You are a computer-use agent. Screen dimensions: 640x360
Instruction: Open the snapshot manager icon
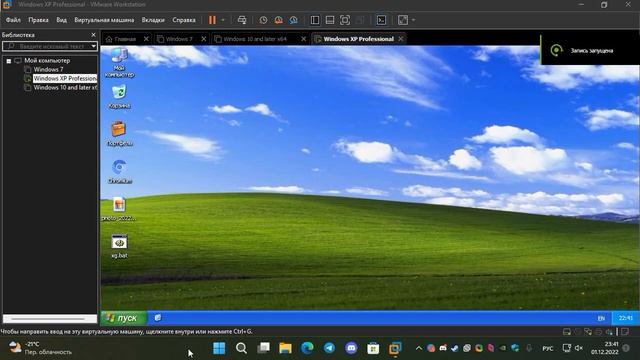pyautogui.click(x=293, y=20)
